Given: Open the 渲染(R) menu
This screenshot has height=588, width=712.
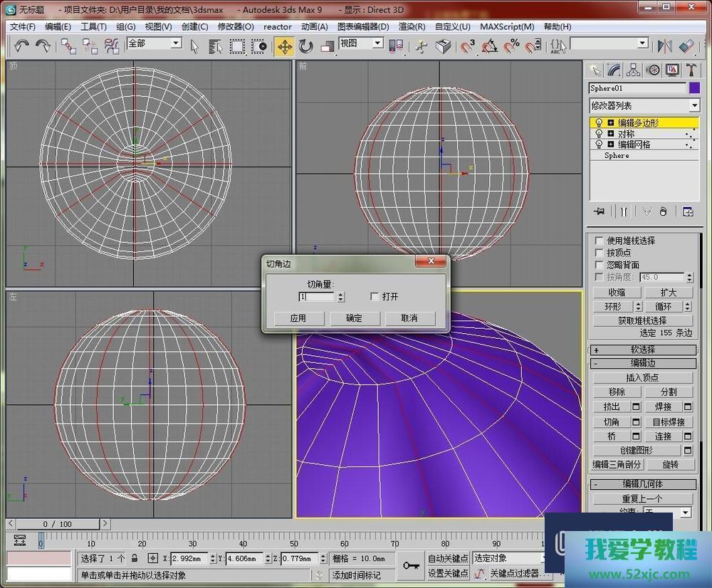Looking at the screenshot, I should (x=412, y=27).
